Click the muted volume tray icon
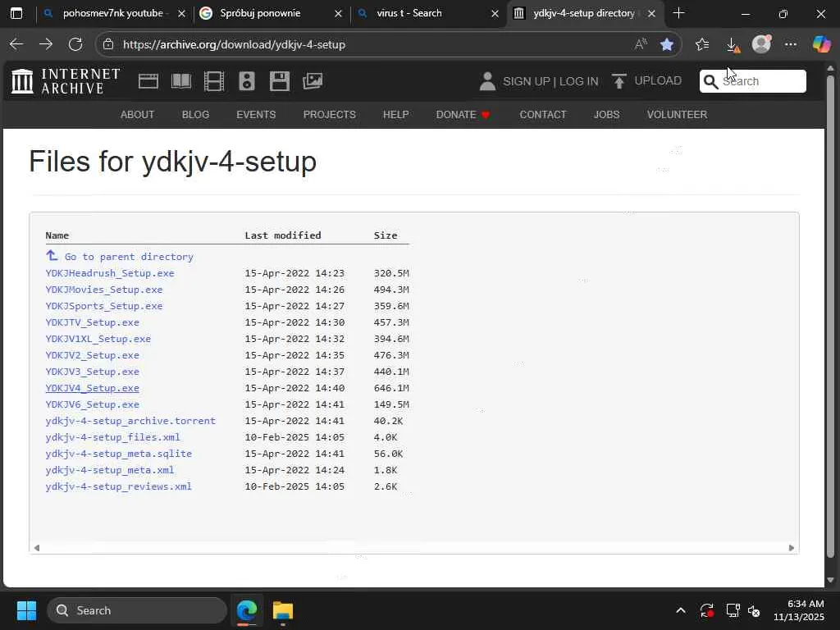840x630 pixels. 754,610
